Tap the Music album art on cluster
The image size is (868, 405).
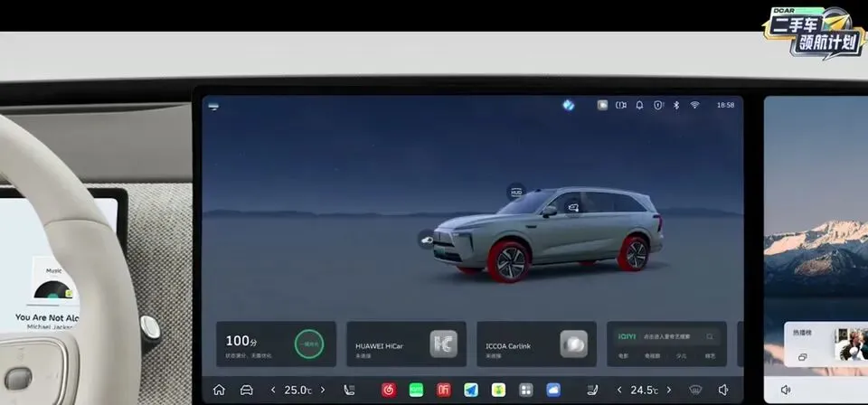tap(53, 288)
